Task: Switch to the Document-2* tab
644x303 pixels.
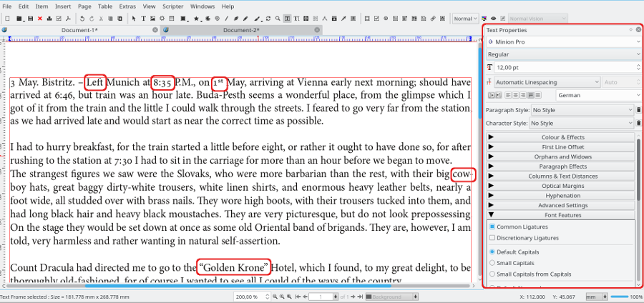Action: 241,30
